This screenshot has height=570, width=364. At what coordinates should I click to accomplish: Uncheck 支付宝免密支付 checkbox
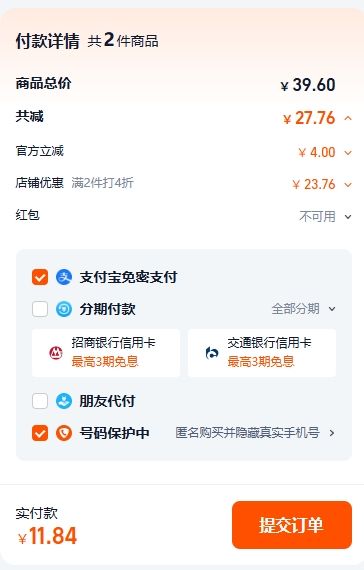point(40,277)
